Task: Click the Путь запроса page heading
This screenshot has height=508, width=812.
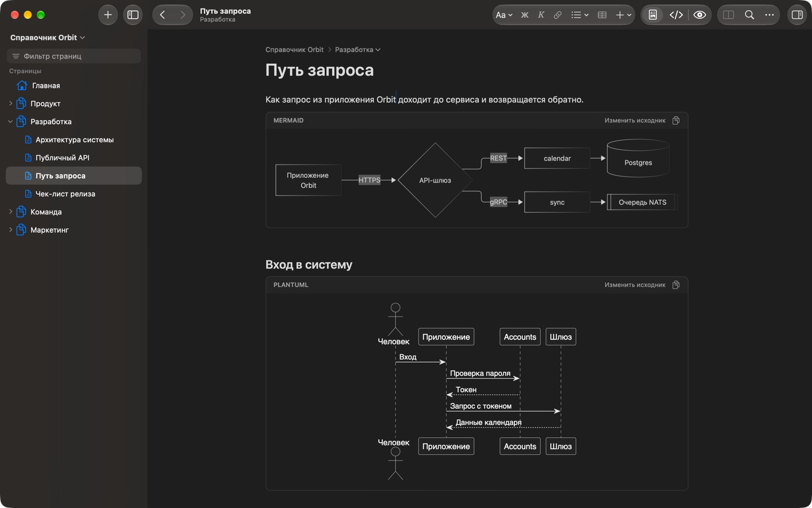Action: 320,70
